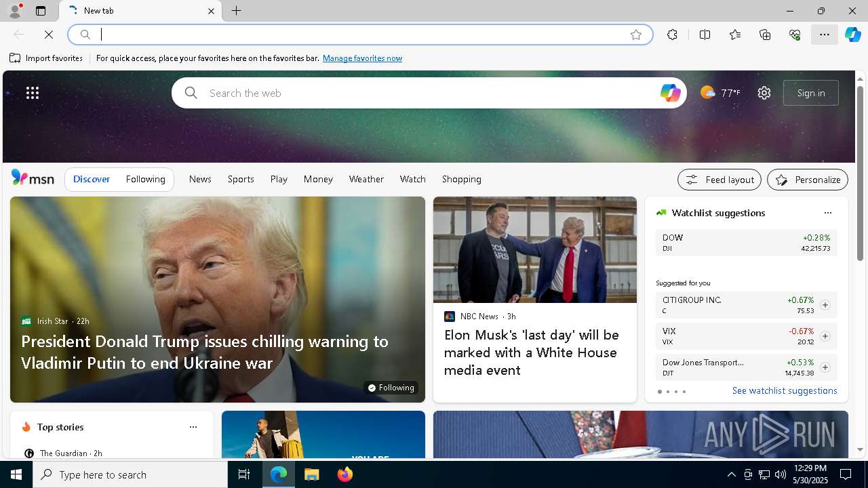Open the Shopping menu item

pyautogui.click(x=462, y=179)
